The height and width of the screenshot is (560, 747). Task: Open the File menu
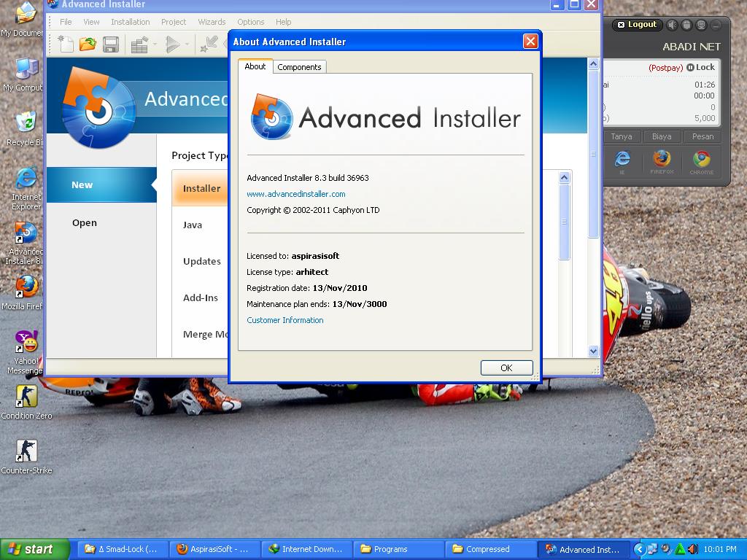[x=66, y=22]
